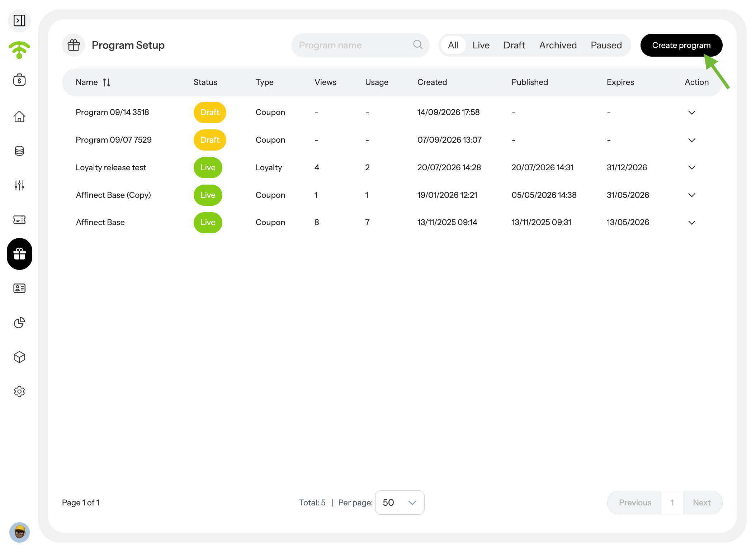Click the Affinect Base (Copy) name
The width and height of the screenshot is (756, 552).
113,195
